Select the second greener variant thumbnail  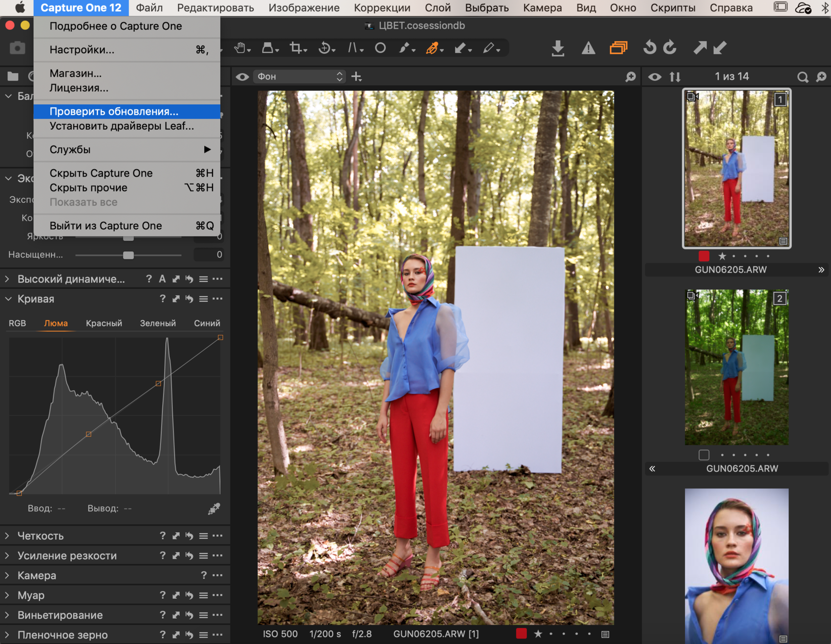pyautogui.click(x=737, y=367)
